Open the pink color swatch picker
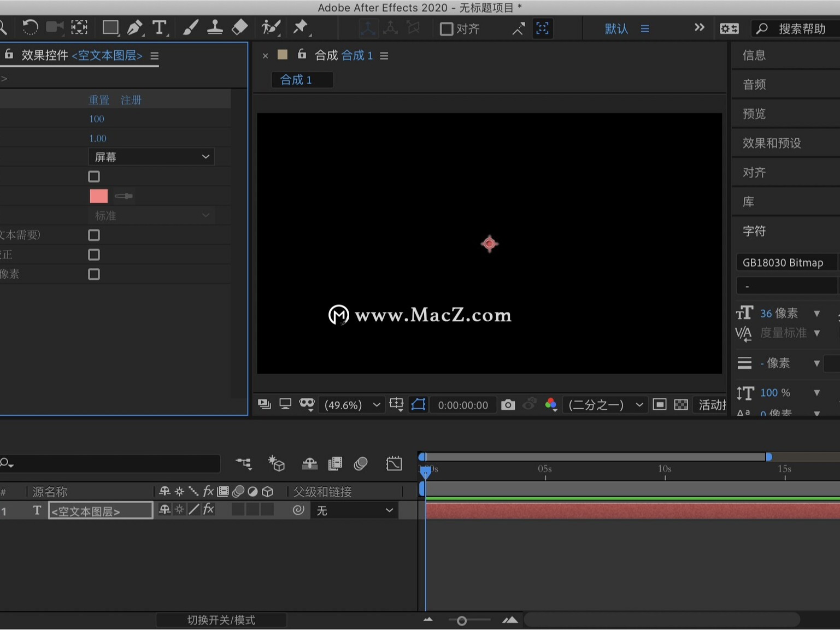Image resolution: width=840 pixels, height=630 pixels. (x=99, y=196)
